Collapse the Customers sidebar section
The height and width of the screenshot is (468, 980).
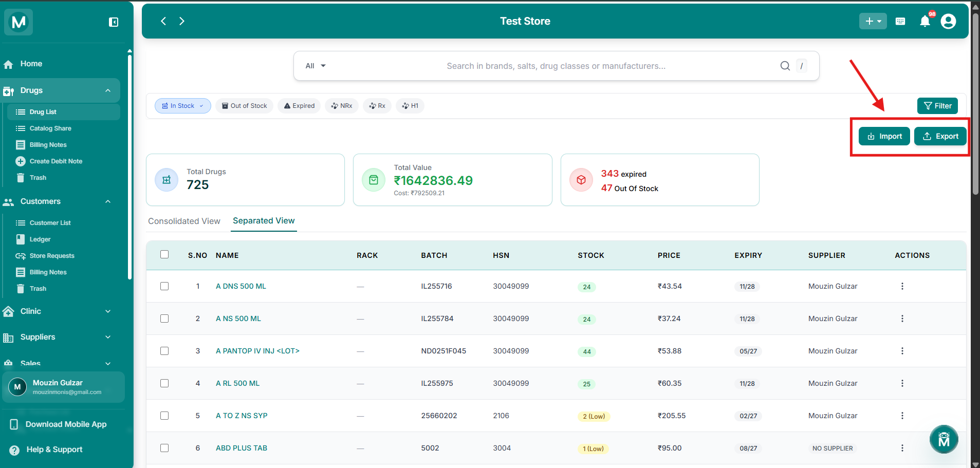108,201
